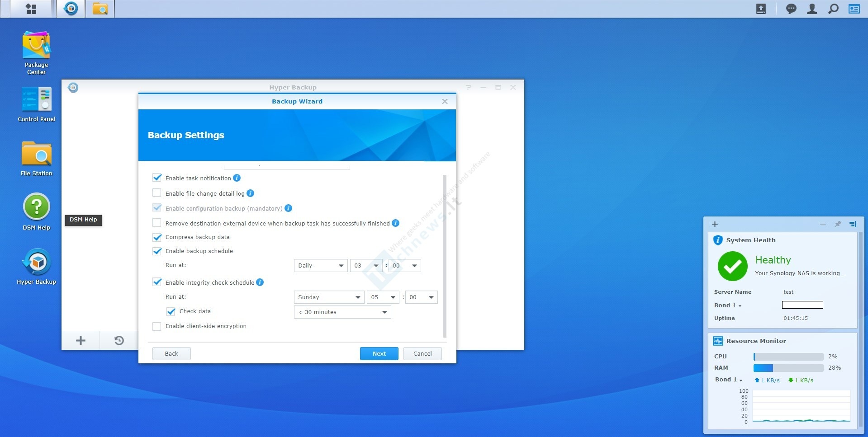This screenshot has width=868, height=437.
Task: Click Next in Backup Wizard
Action: (379, 354)
